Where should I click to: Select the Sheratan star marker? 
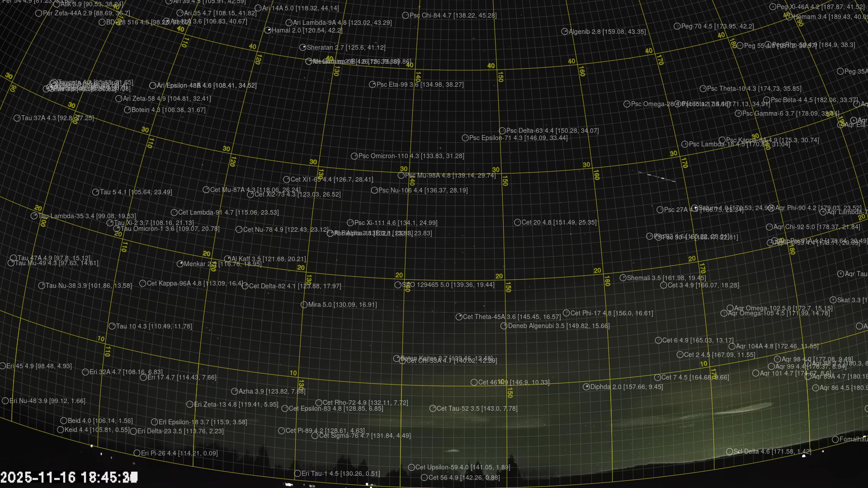[x=303, y=47]
